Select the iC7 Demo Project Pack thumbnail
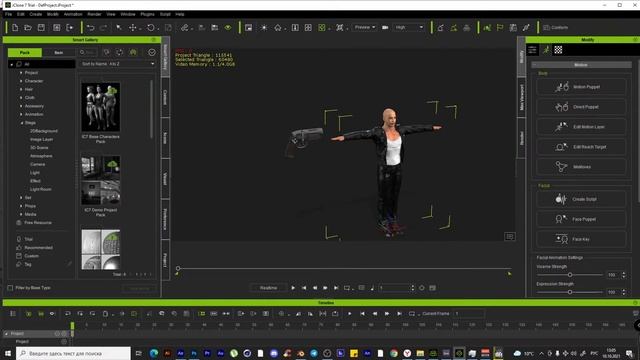The image size is (640, 360). tap(100, 180)
